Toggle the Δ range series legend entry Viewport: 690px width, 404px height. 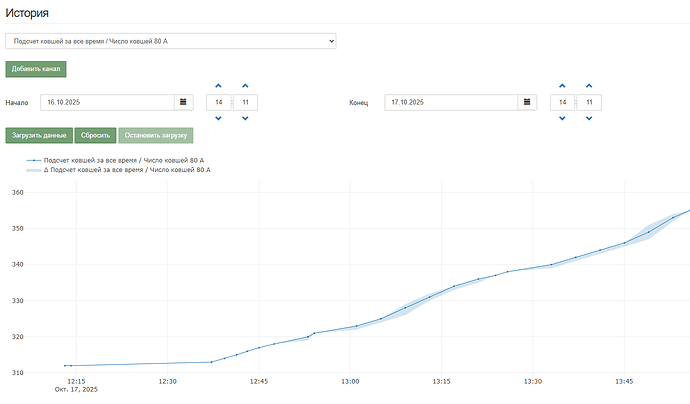(x=118, y=170)
